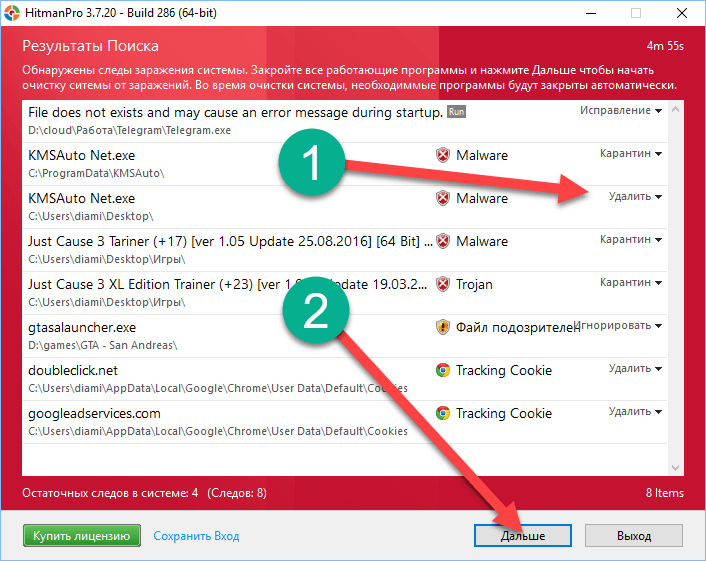Click the scrollbar down arrow in results list

click(675, 468)
